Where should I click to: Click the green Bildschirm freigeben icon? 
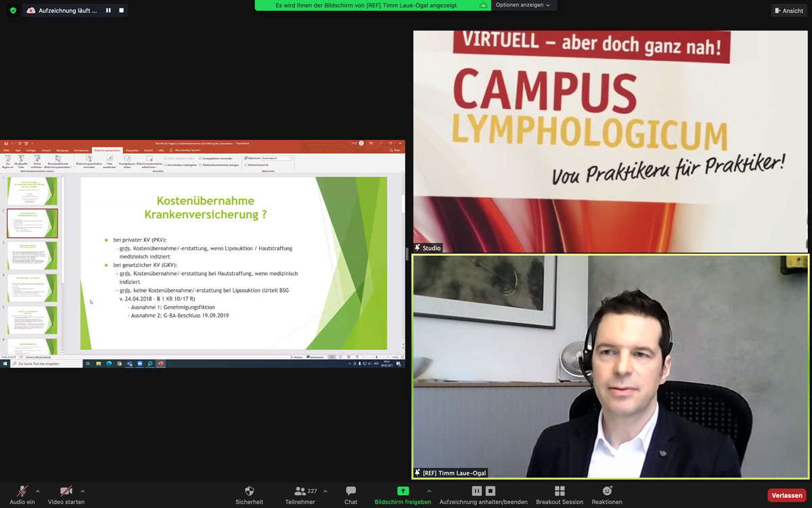pos(403,491)
